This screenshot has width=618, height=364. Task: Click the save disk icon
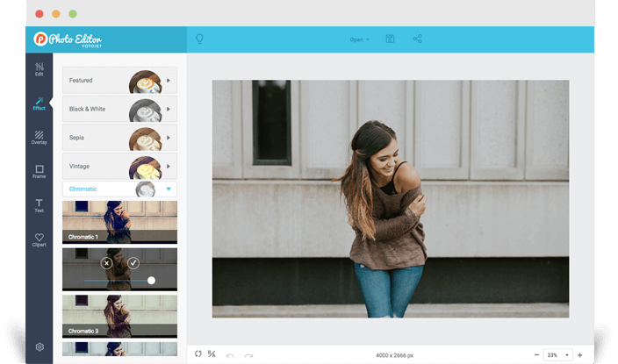(390, 39)
